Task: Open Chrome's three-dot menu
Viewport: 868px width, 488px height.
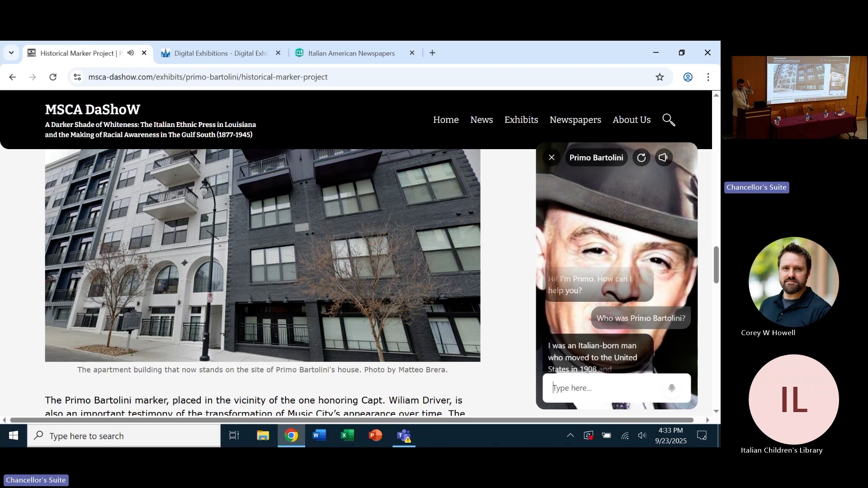Action: [x=708, y=77]
